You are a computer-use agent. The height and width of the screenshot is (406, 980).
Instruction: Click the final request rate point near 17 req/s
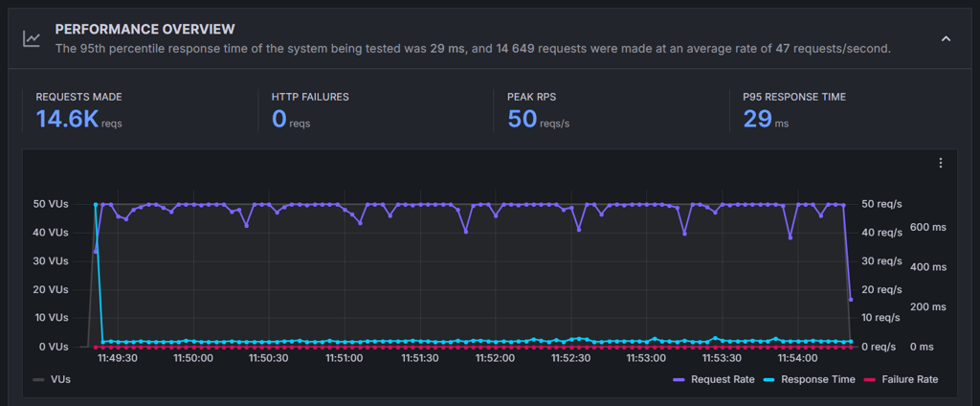coord(851,300)
